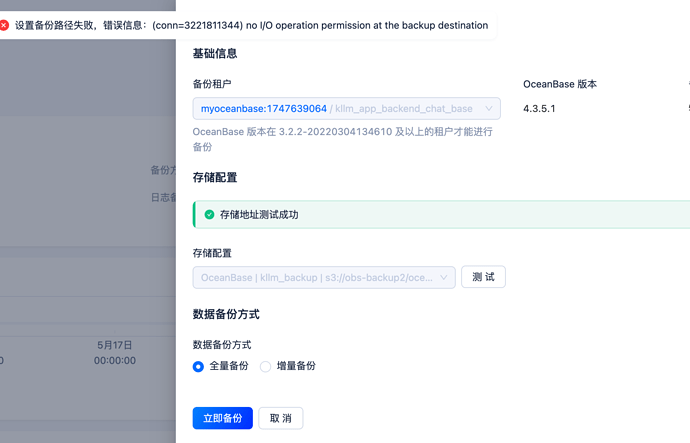Click the 5月17日 timeline date marker
Image resolution: width=690 pixels, height=443 pixels.
tap(114, 345)
